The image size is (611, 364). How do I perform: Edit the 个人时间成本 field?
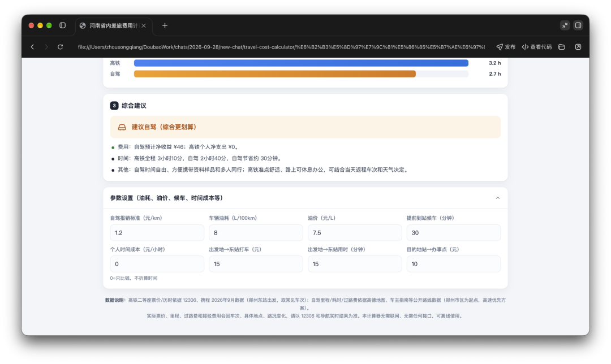click(157, 264)
